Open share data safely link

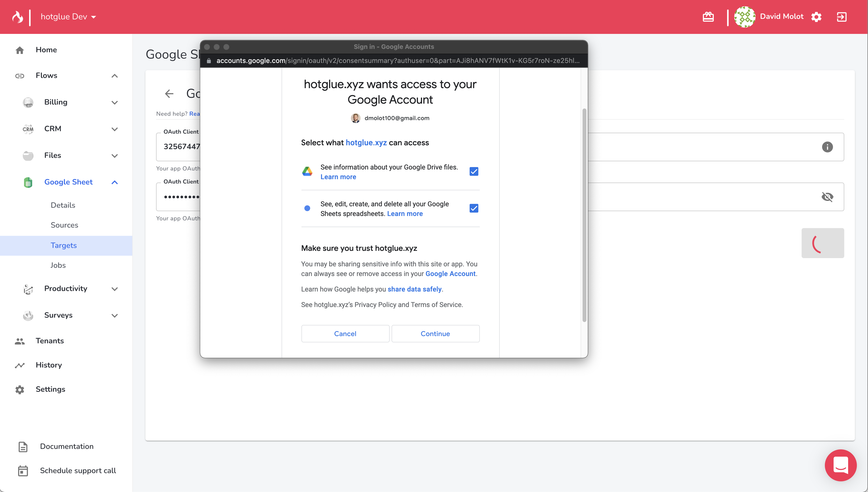[414, 289]
